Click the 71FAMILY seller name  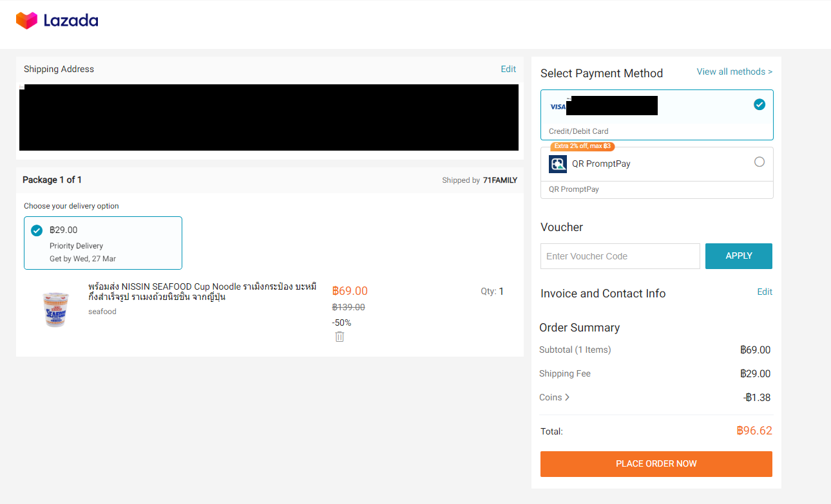[500, 180]
